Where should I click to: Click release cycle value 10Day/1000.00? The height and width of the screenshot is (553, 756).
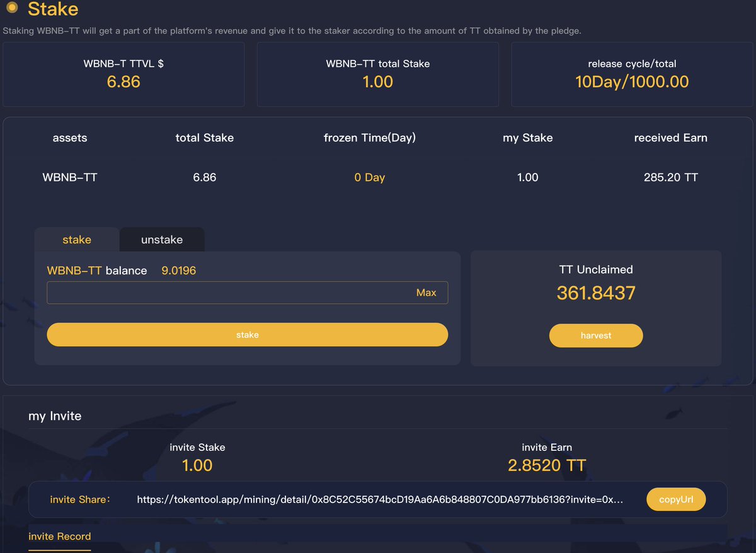(632, 82)
